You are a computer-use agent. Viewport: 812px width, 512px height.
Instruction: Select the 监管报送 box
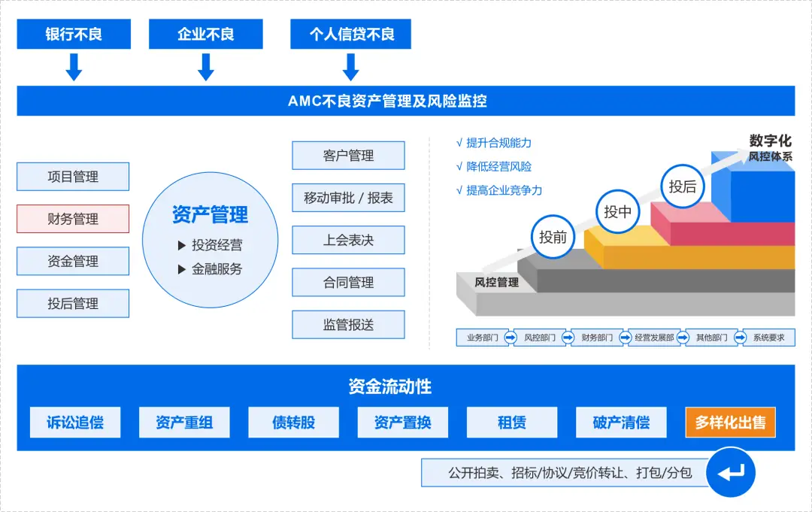(x=348, y=325)
